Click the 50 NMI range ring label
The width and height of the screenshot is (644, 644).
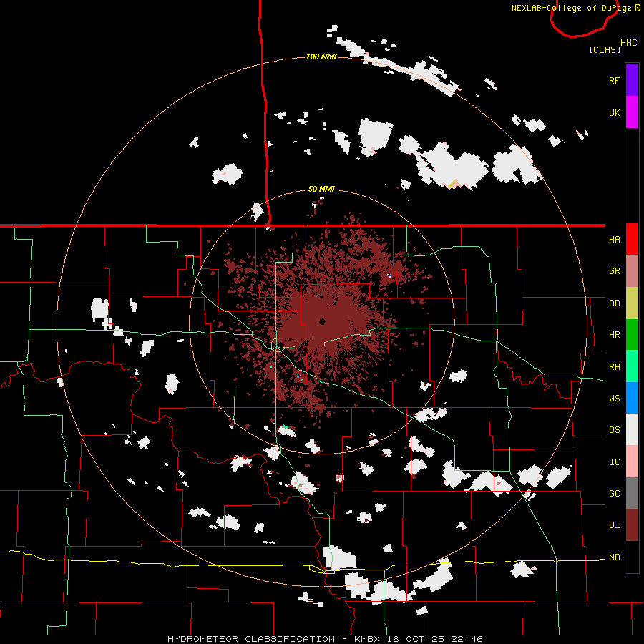321,190
